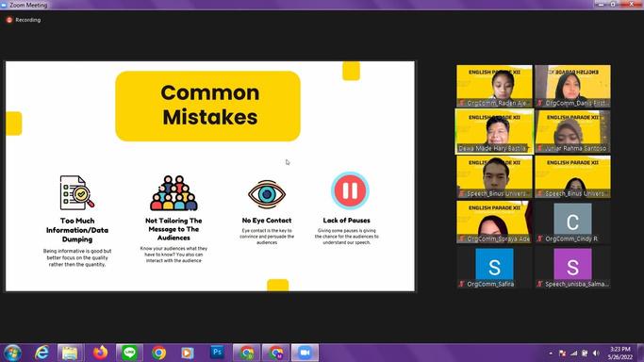Click the red Recording indicator
Image resolution: width=644 pixels, height=362 pixels.
tap(24, 20)
